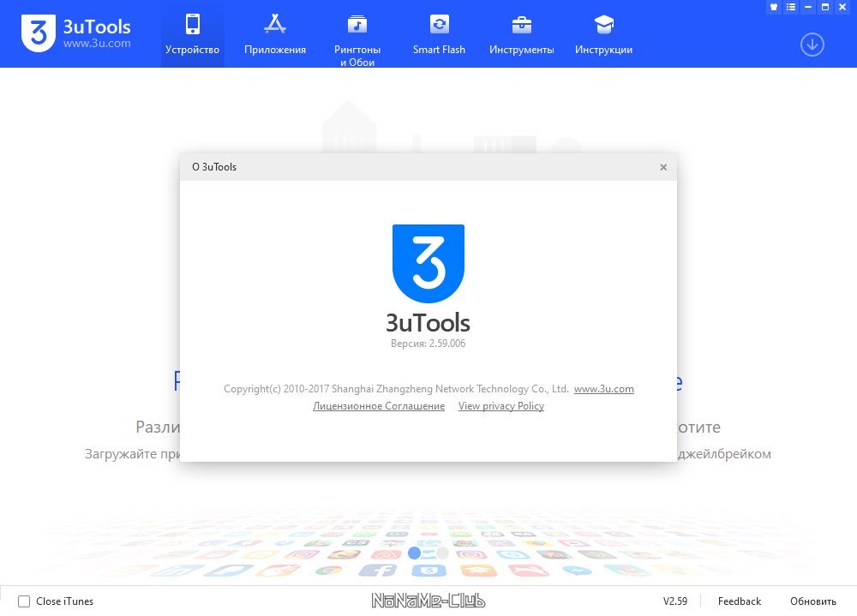Open the www.3u.com link
The width and height of the screenshot is (857, 616).
coord(604,389)
